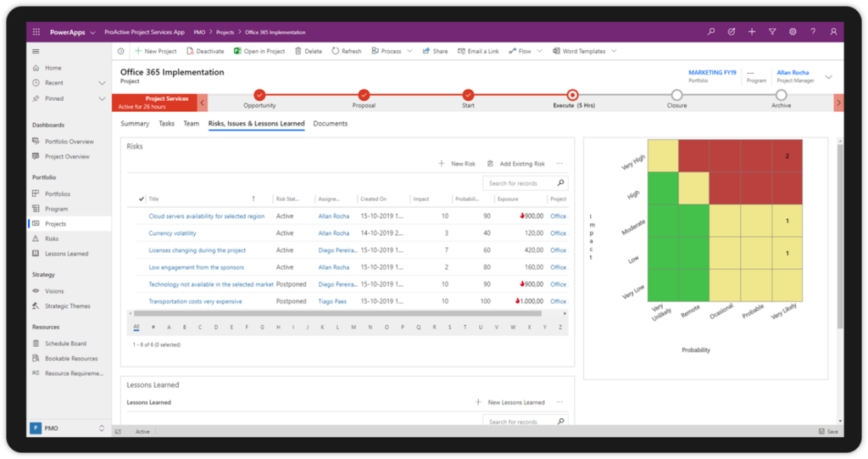This screenshot has height=459, width=868.
Task: Click New Lessons Learned button
Action: (510, 402)
